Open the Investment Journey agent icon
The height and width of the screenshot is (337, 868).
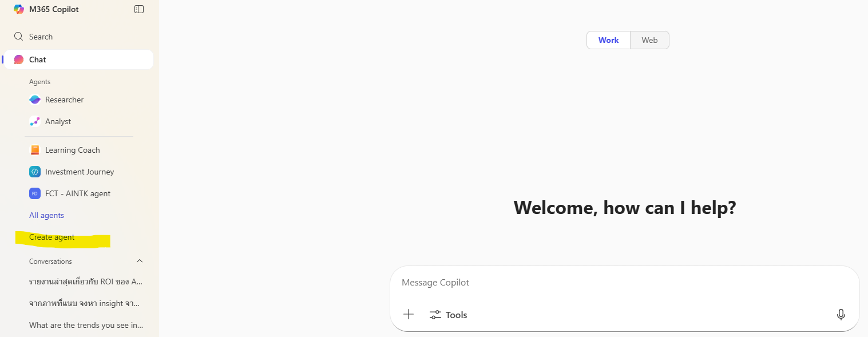(35, 172)
